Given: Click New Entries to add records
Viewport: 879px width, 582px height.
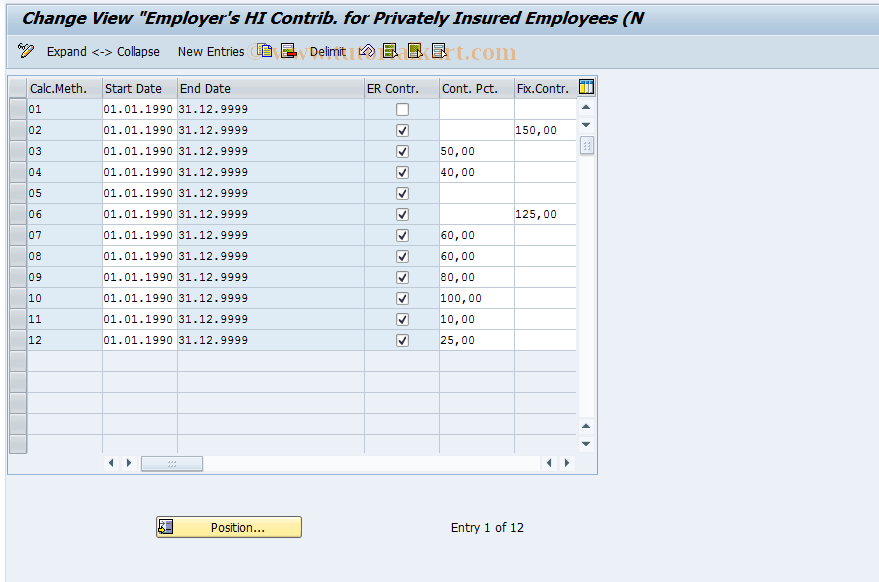Looking at the screenshot, I should 211,51.
